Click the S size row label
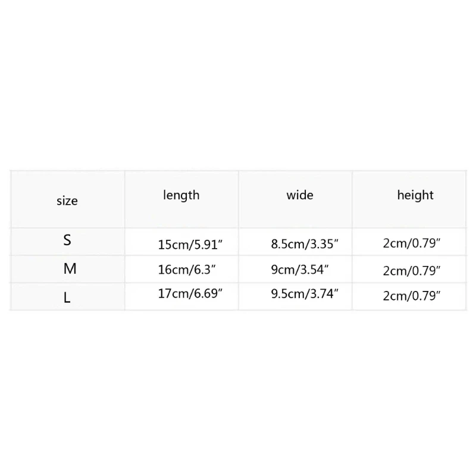Viewport: 476px width, 476px height. [67, 240]
